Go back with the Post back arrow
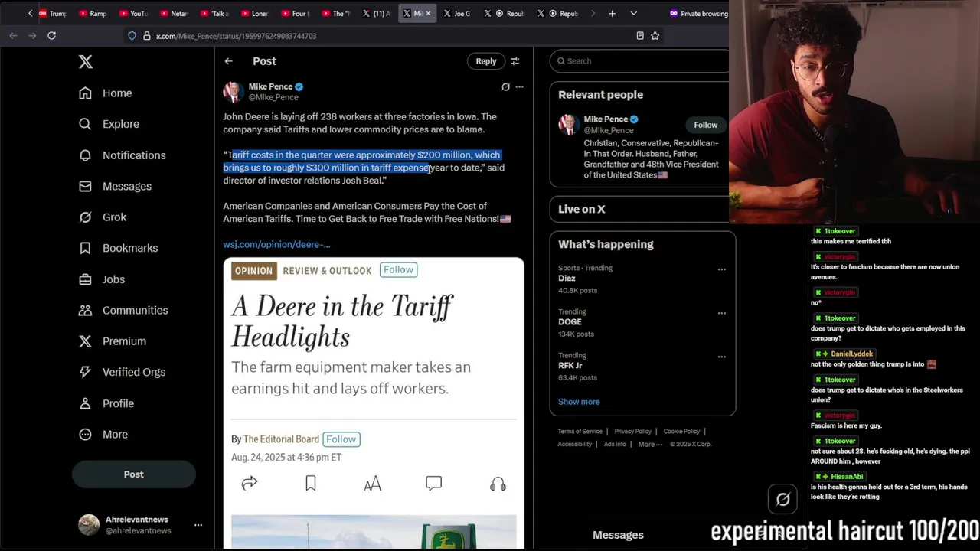The width and height of the screenshot is (980, 551). [x=228, y=61]
